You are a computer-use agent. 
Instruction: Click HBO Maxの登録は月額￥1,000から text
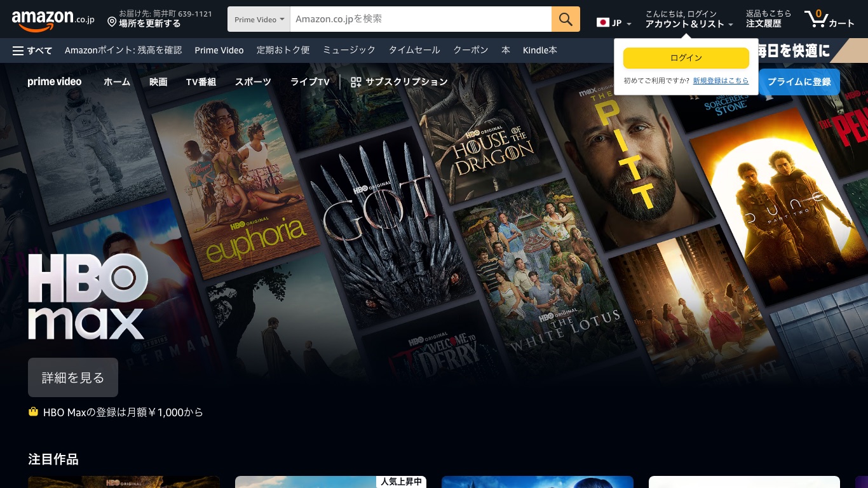[x=123, y=412]
